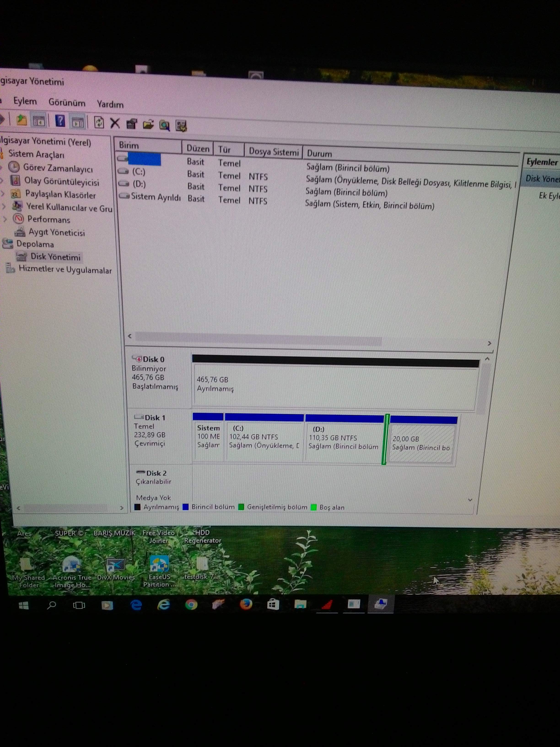
Task: Click the Up One Level toolbar icon
Action: click(22, 120)
